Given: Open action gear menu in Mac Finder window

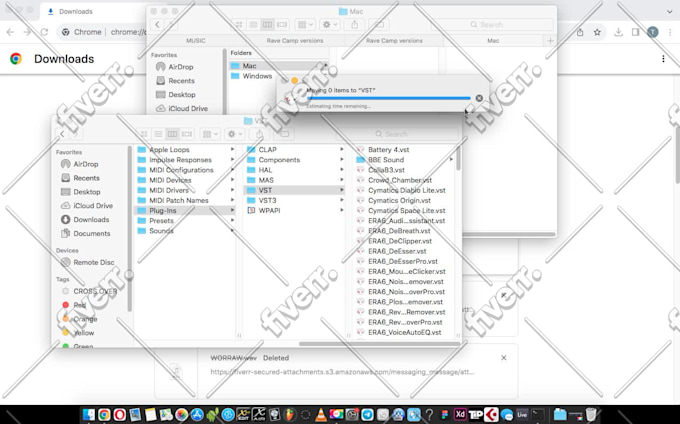Looking at the screenshot, I should [x=330, y=25].
